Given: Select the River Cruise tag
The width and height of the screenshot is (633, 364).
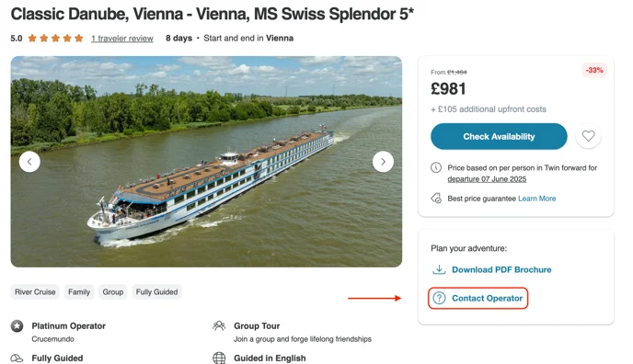Looking at the screenshot, I should click(35, 292).
